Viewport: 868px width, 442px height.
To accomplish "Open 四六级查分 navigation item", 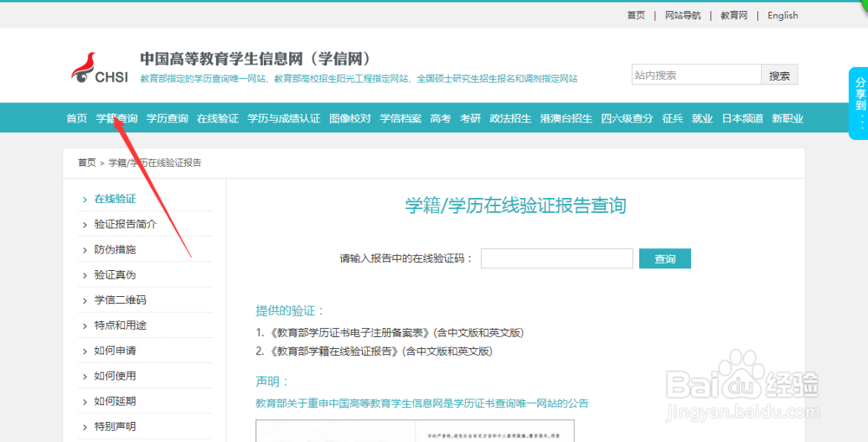I will [628, 118].
